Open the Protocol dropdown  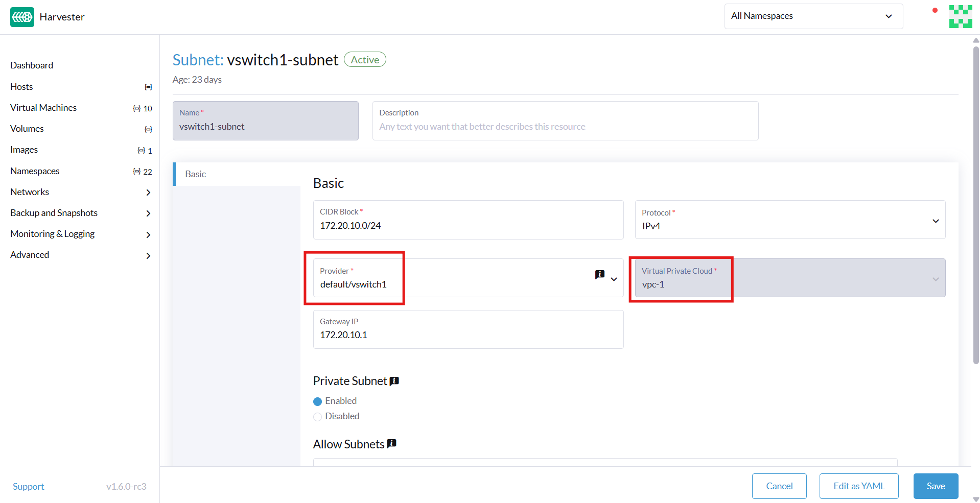tap(789, 220)
